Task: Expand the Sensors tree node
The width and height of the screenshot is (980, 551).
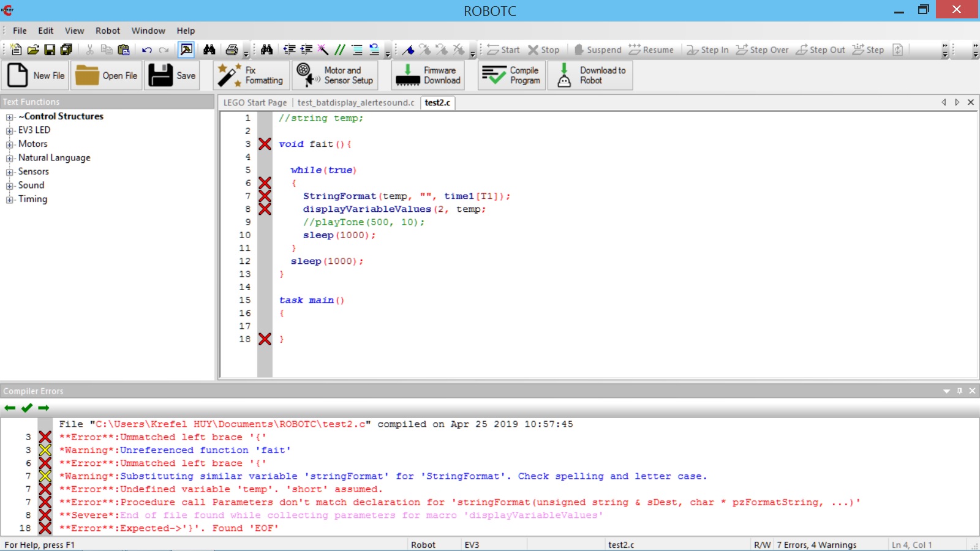Action: click(10, 172)
